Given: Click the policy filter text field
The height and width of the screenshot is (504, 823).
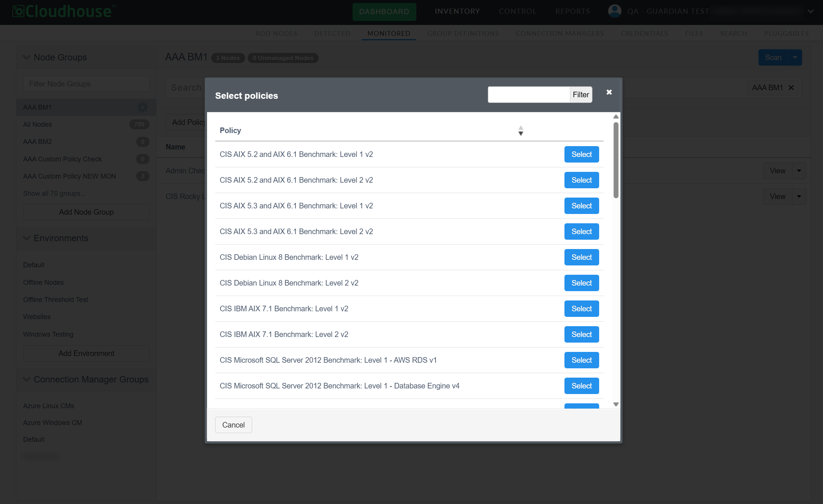Looking at the screenshot, I should tap(529, 95).
